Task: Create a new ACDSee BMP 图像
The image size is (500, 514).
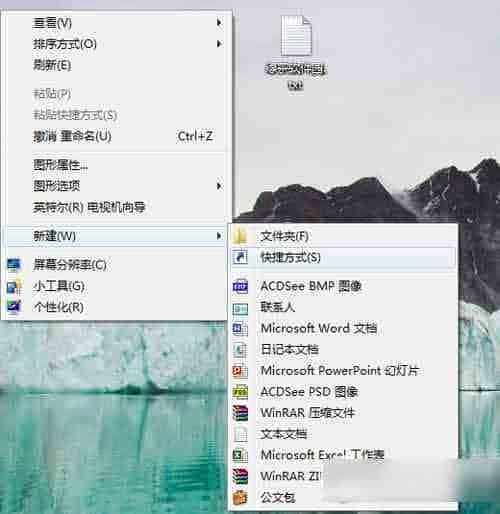Action: point(343,286)
